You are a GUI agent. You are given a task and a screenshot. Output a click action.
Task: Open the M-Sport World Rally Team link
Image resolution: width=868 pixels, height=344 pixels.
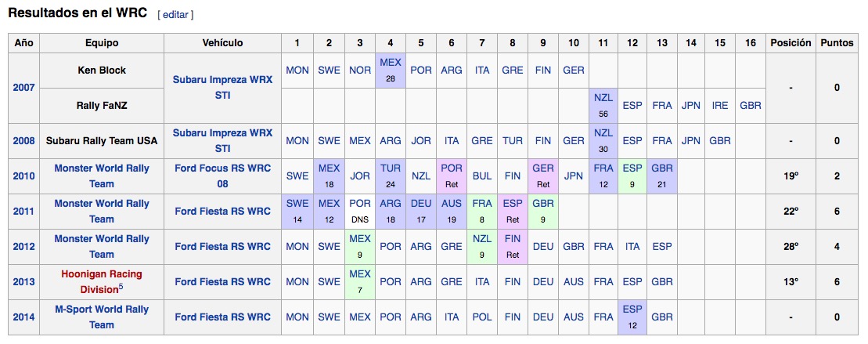tap(102, 317)
